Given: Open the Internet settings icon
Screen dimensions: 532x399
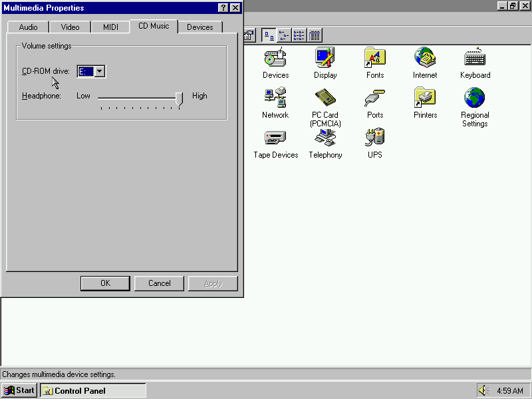Looking at the screenshot, I should pyautogui.click(x=425, y=59).
